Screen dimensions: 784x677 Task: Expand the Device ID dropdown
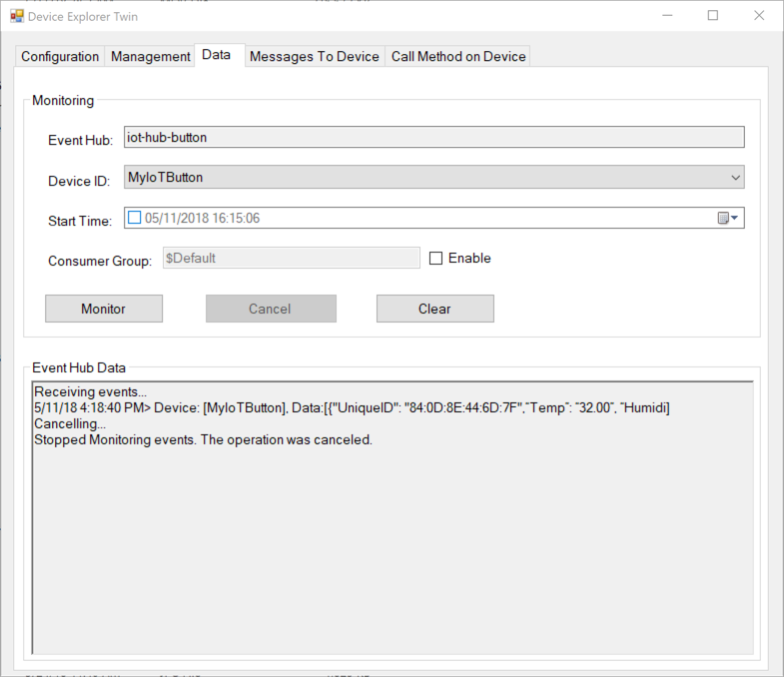[x=735, y=178]
